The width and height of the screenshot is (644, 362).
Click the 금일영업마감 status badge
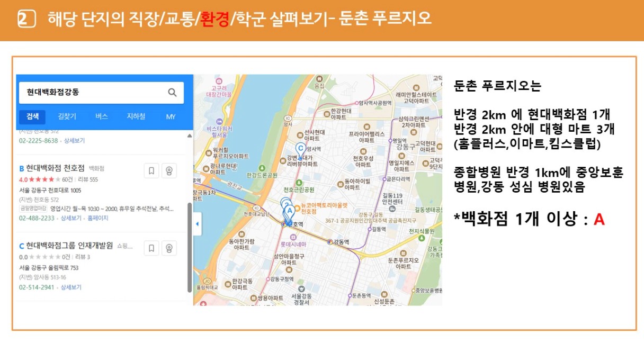pyautogui.click(x=33, y=209)
